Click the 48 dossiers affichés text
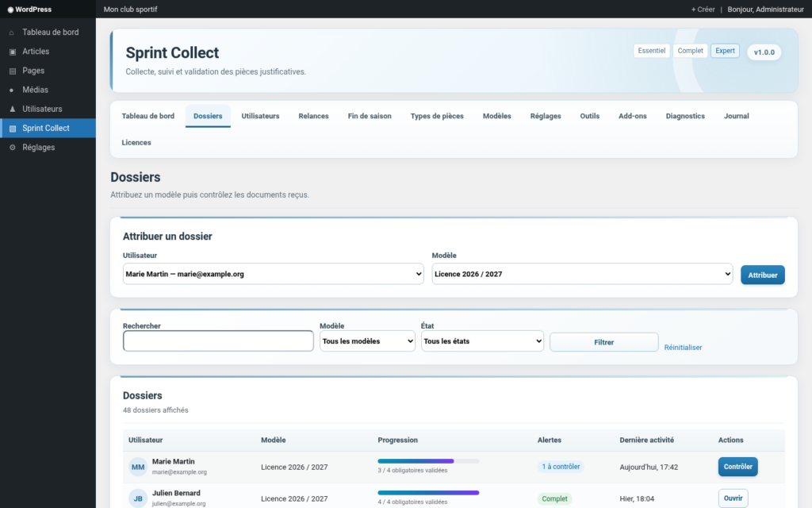812x508 pixels. (155, 410)
